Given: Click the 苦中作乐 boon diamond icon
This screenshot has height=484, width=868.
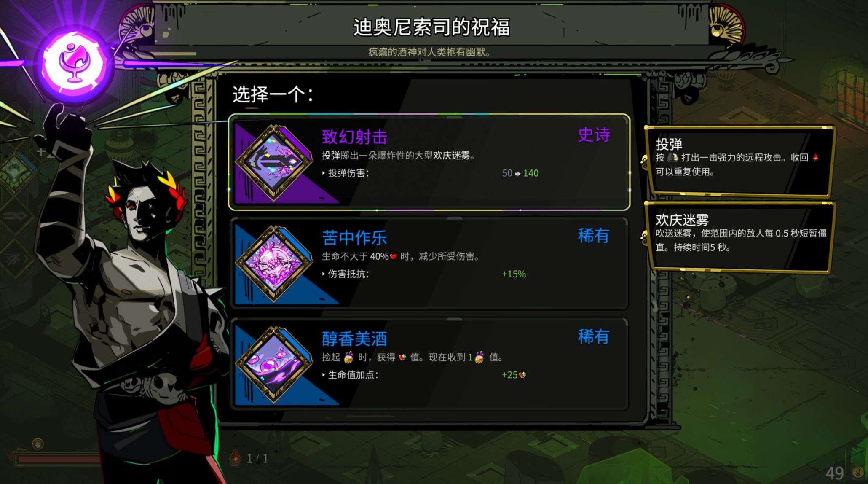Looking at the screenshot, I should [274, 264].
